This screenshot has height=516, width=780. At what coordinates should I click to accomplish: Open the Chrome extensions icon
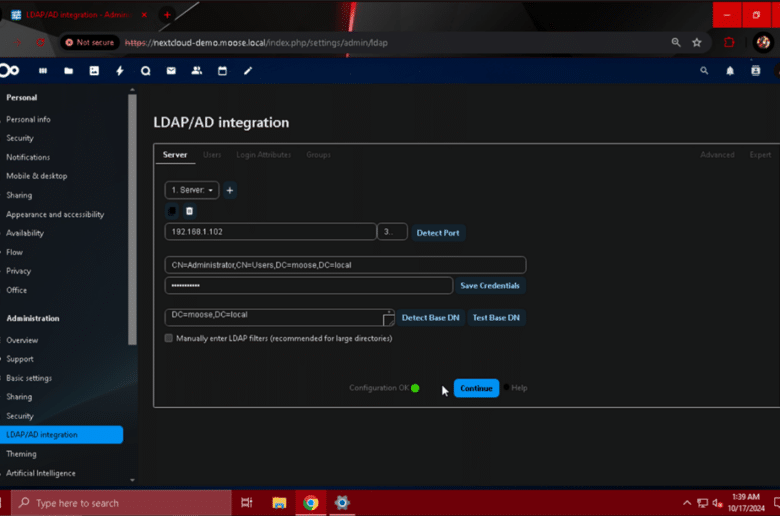pos(729,43)
